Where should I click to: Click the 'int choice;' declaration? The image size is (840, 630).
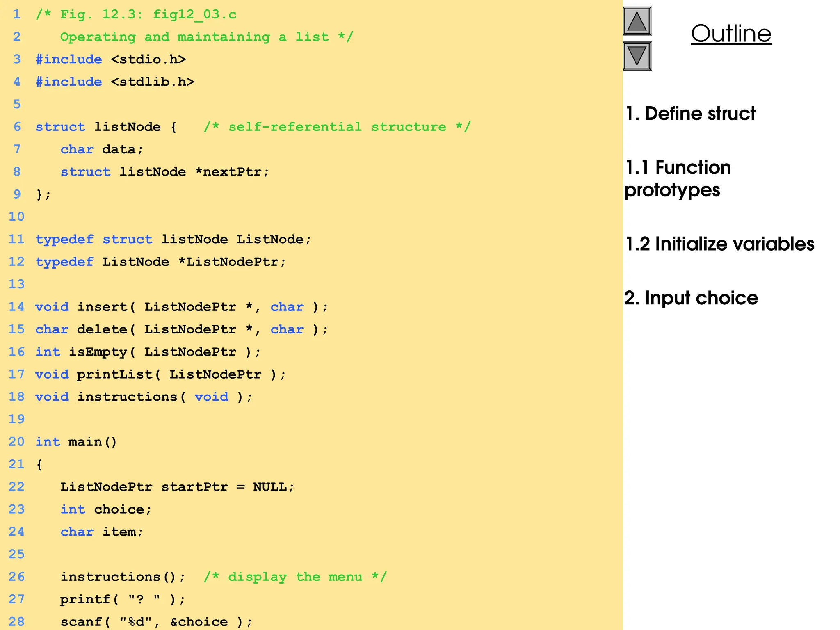(x=106, y=509)
